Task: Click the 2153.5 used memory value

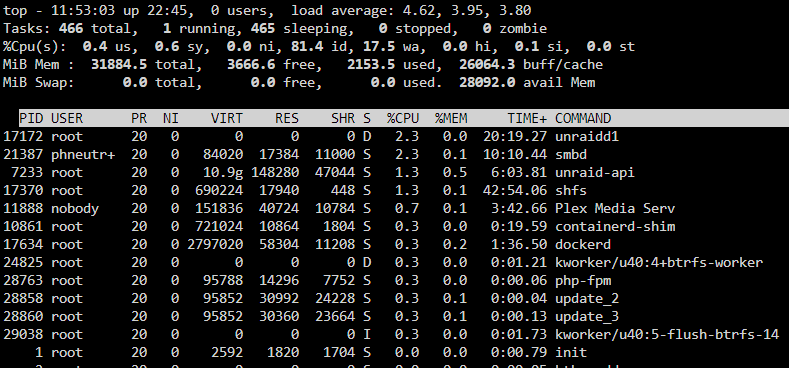Action: pyautogui.click(x=371, y=65)
